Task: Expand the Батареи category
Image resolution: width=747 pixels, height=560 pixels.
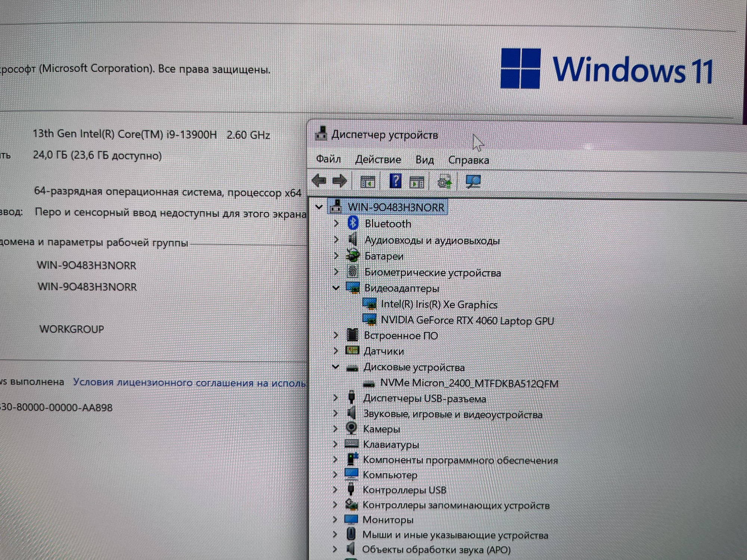Action: coord(336,256)
